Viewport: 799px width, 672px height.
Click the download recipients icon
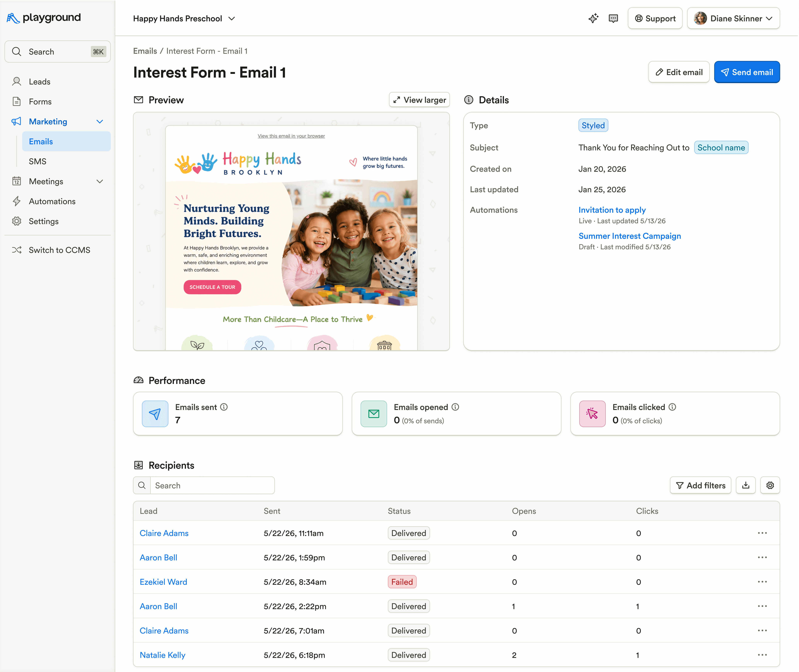[x=746, y=485]
